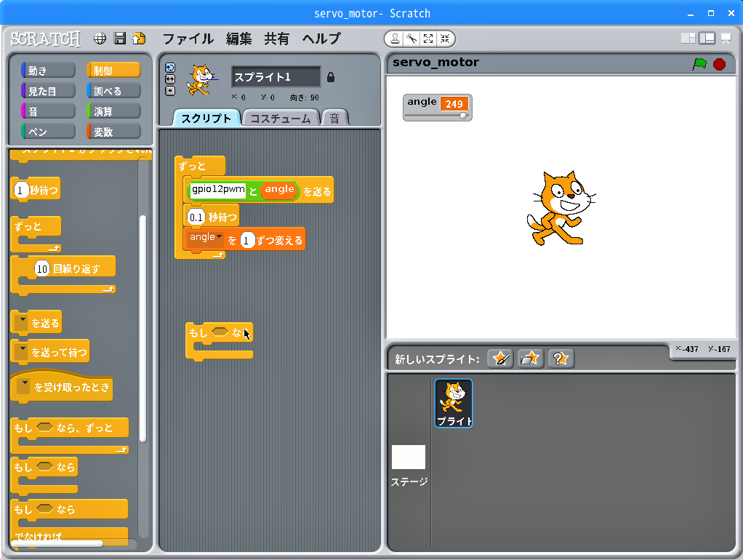
Task: Open the ペン blocks category
Action: pyautogui.click(x=48, y=132)
